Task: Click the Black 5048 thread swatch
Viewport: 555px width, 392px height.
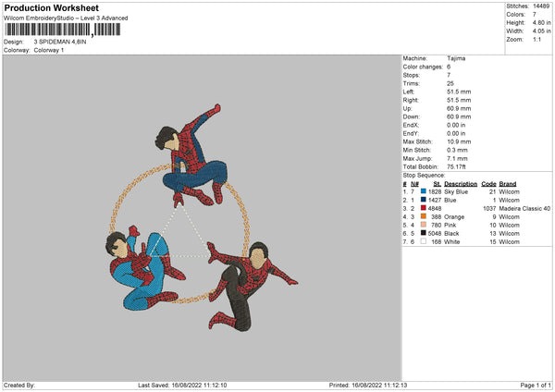Action: pyautogui.click(x=424, y=233)
